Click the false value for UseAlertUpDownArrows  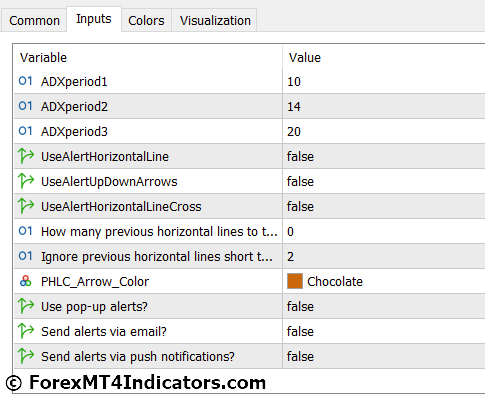point(300,182)
